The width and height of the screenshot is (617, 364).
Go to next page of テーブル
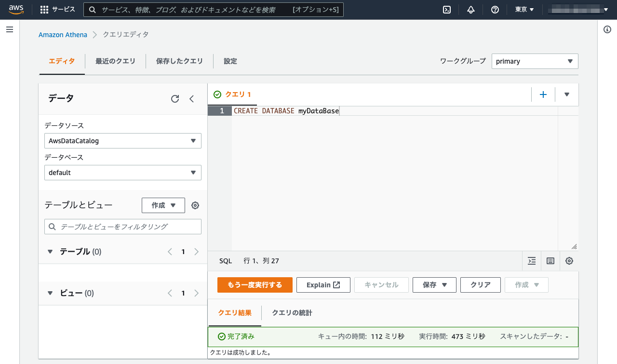196,252
